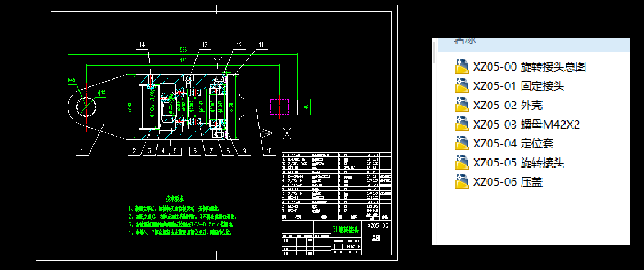Open the file named XZ05-01 固定接头

[518, 86]
